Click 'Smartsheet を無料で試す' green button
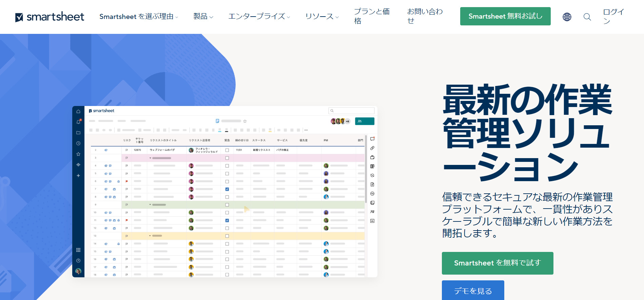 [497, 263]
